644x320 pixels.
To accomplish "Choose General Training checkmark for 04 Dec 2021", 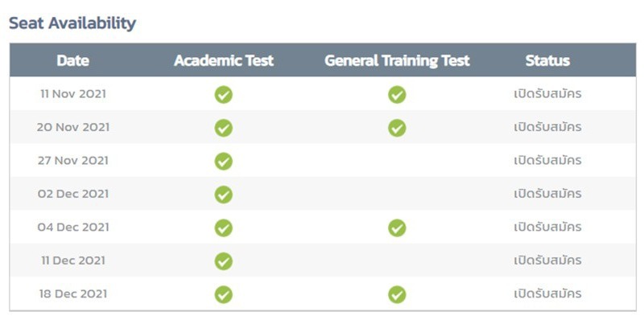I will (x=397, y=228).
